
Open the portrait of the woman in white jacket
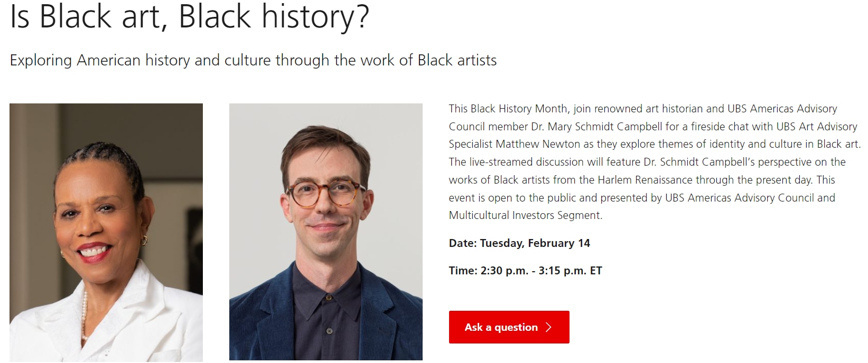click(x=106, y=232)
